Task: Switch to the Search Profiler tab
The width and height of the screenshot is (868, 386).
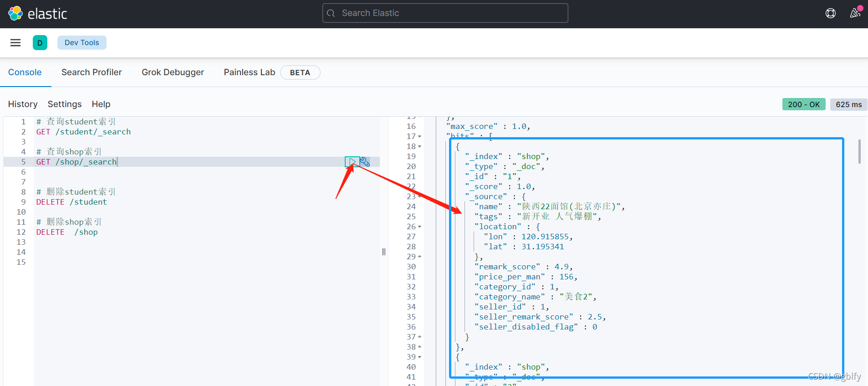Action: [x=92, y=72]
